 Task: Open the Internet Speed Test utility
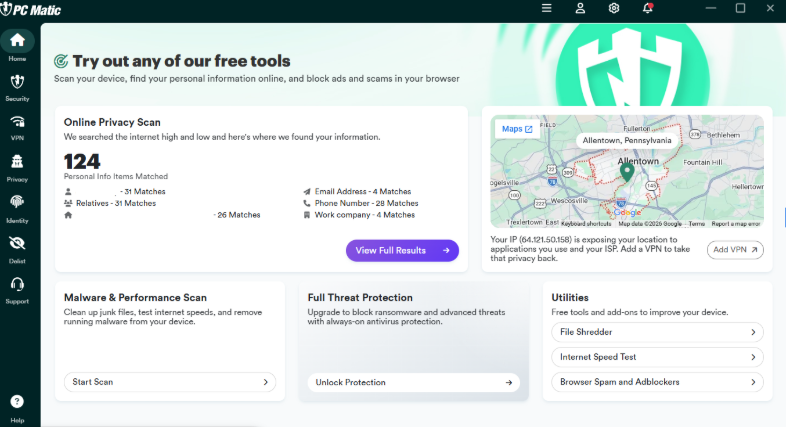pos(657,357)
